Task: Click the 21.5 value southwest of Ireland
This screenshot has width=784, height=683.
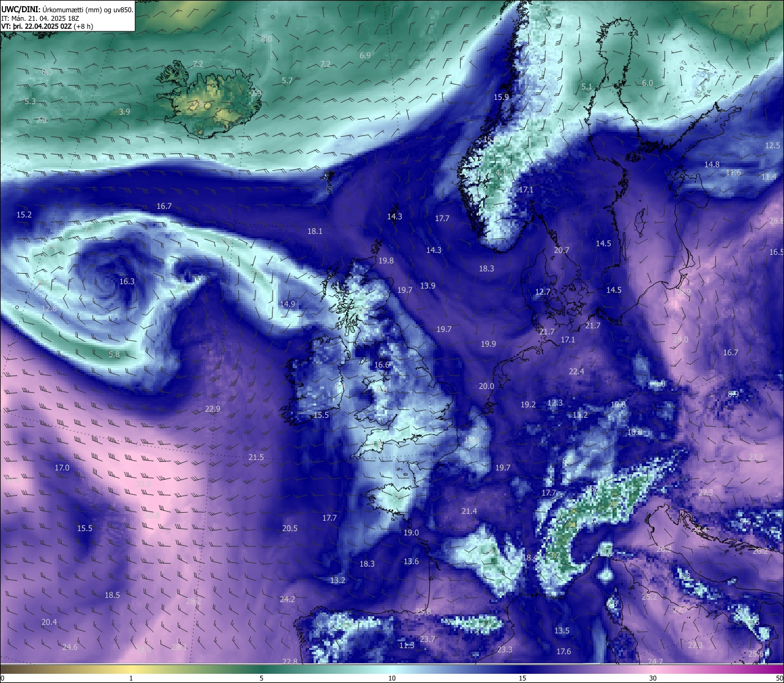Action: (x=256, y=458)
